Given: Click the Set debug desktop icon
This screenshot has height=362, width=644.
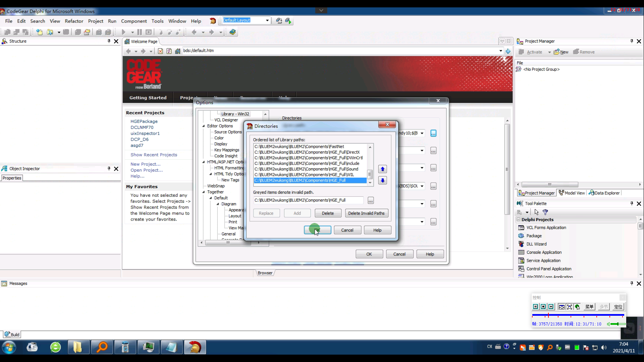Looking at the screenshot, I should tap(288, 21).
